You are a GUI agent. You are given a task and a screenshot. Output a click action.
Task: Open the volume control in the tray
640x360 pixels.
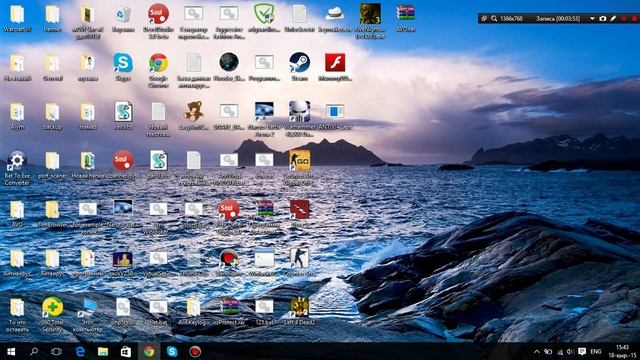click(x=570, y=351)
